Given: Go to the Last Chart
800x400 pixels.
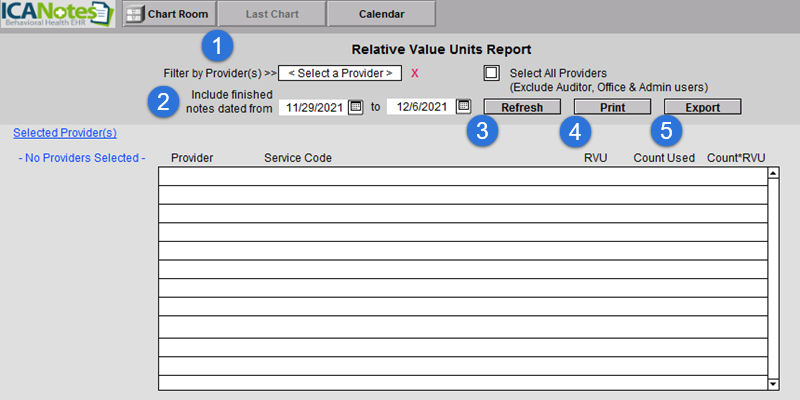Looking at the screenshot, I should coord(272,15).
